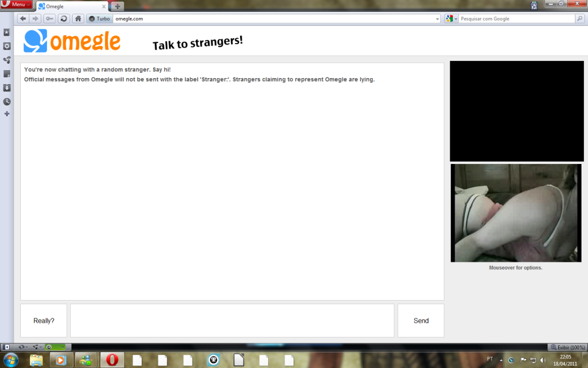
Task: Expand the address bar history dropdown
Action: [438, 18]
